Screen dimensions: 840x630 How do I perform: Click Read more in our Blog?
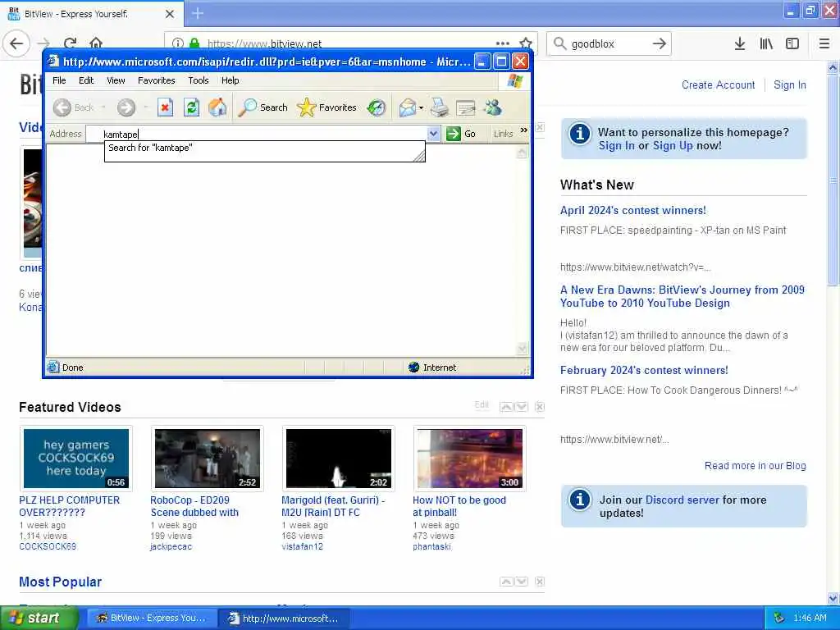(x=755, y=466)
